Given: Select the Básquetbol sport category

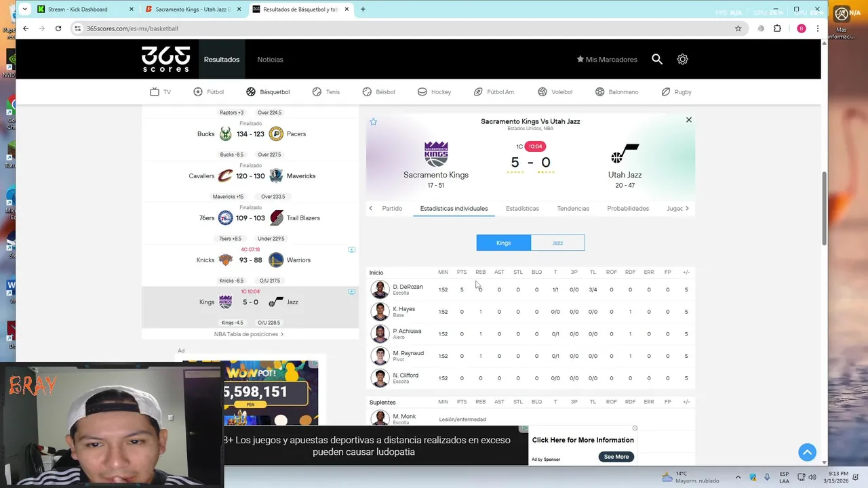Looking at the screenshot, I should pos(267,91).
